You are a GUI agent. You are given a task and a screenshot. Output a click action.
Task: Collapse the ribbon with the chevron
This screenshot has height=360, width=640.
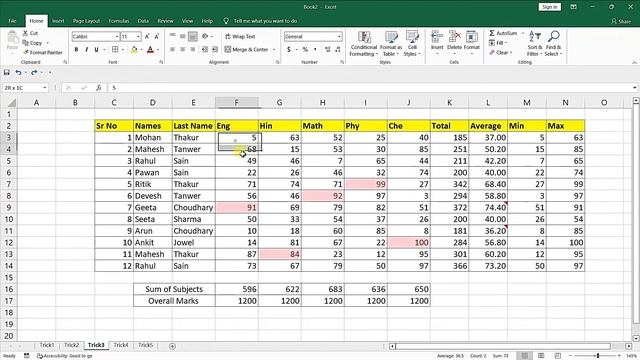coord(634,62)
